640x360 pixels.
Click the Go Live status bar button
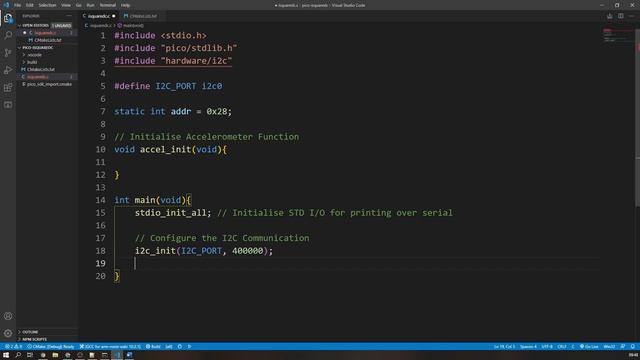(x=589, y=347)
